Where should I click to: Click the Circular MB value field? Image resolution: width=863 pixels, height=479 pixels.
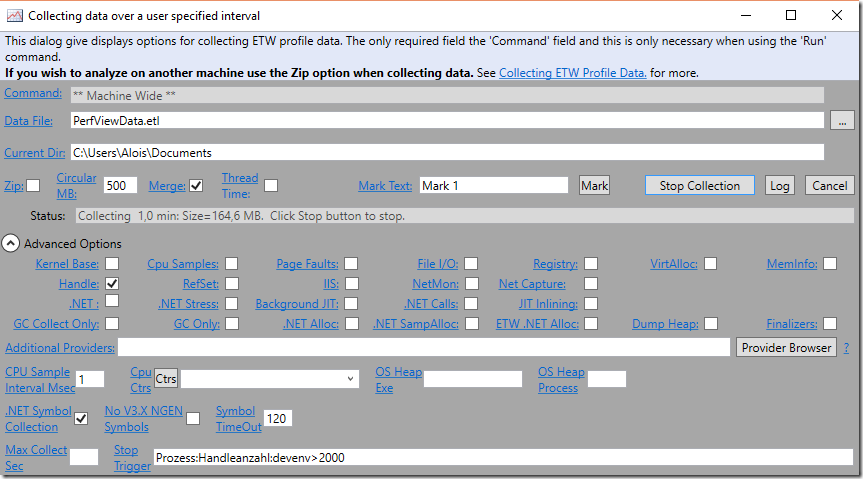click(x=120, y=186)
